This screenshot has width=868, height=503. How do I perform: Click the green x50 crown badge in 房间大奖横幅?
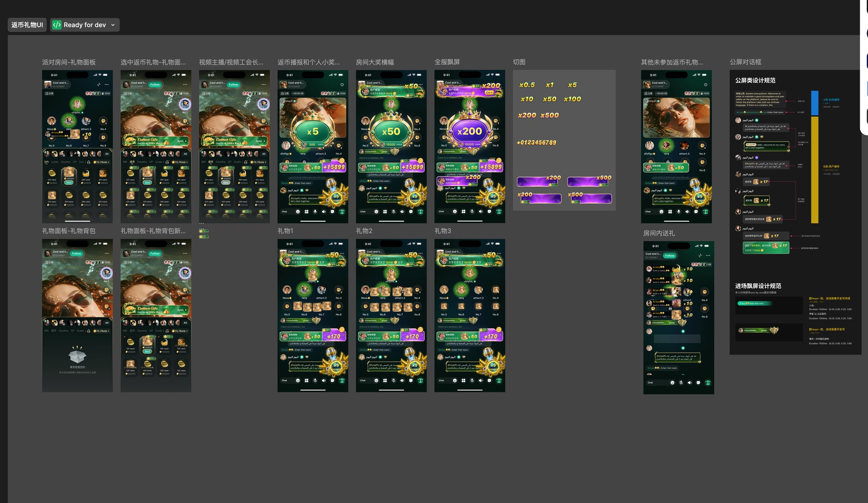pyautogui.click(x=391, y=131)
